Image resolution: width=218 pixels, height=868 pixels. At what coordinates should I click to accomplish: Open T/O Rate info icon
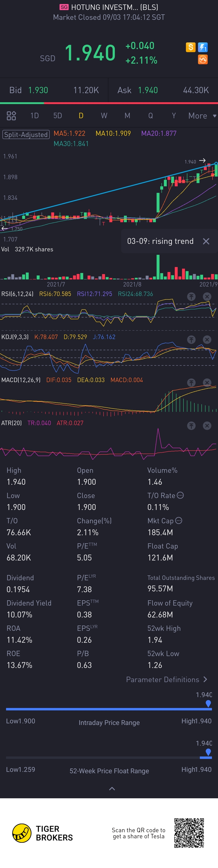click(180, 495)
